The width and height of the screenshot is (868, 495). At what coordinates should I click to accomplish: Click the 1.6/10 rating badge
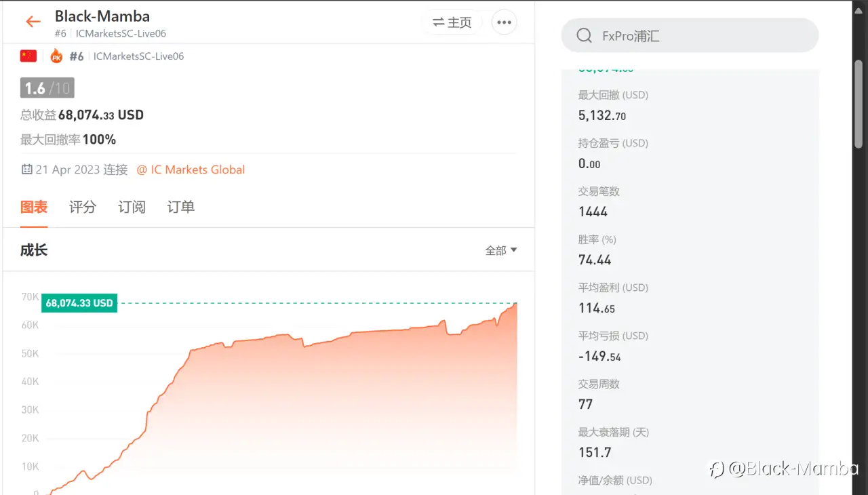pyautogui.click(x=47, y=88)
